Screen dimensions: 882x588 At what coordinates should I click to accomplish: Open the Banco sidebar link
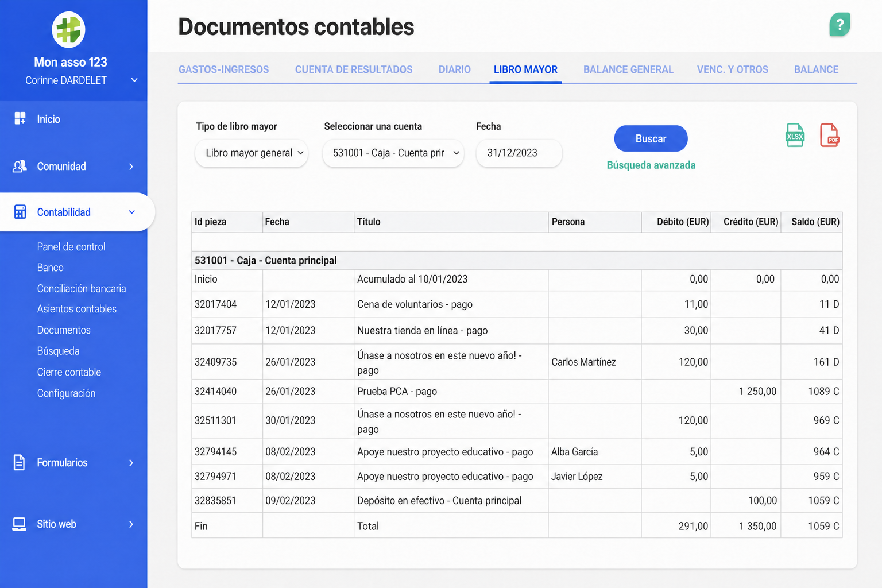point(51,268)
